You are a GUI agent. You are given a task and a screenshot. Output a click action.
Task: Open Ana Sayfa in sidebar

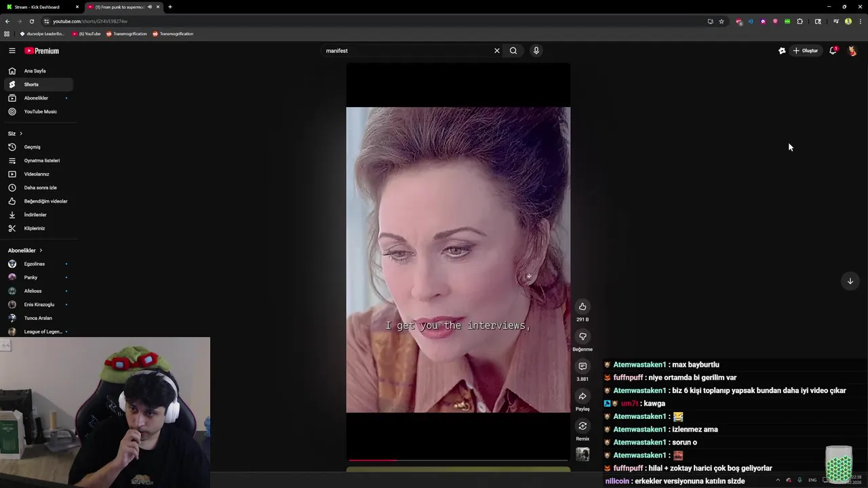pos(38,71)
